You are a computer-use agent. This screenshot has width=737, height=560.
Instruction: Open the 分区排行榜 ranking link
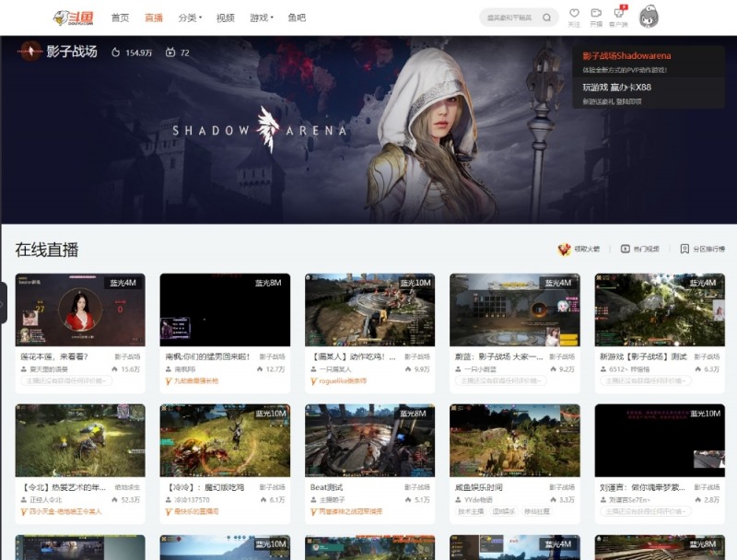pos(703,249)
